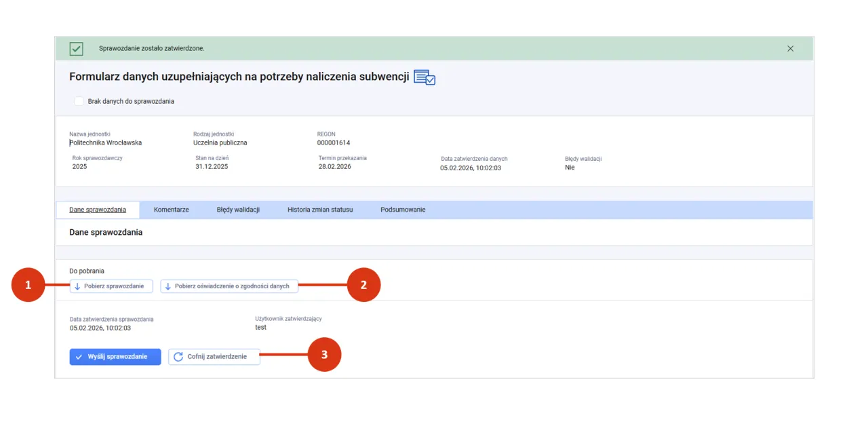Click the green success checkmark icon
This screenshot has width=868, height=441.
point(77,49)
